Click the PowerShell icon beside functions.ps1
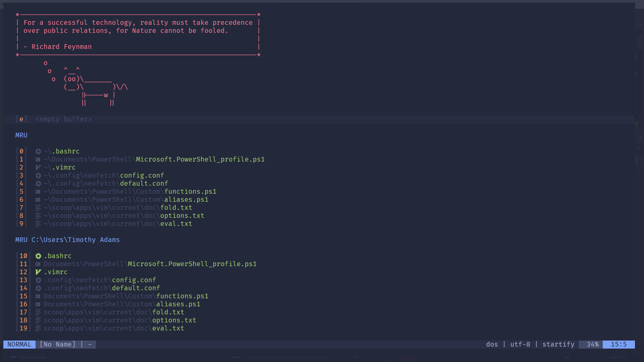 tap(38, 191)
